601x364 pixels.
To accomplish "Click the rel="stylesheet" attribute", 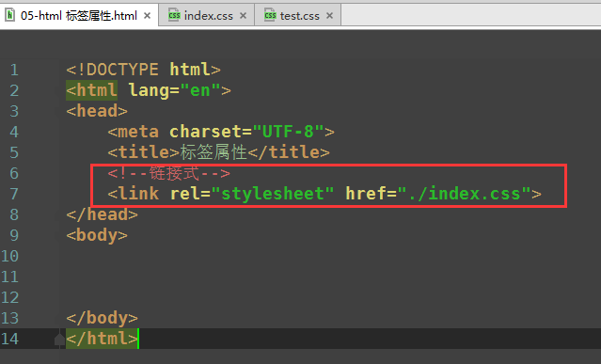I will pos(252,194).
